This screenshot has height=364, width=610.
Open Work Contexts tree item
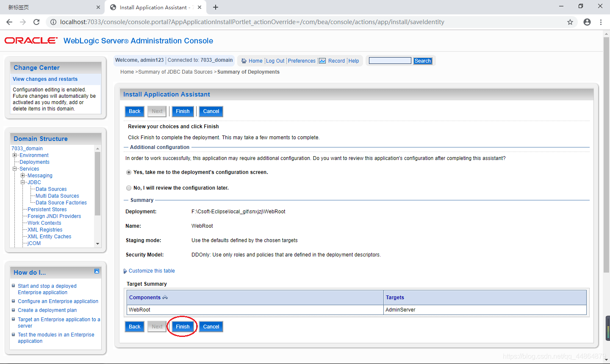click(x=44, y=223)
